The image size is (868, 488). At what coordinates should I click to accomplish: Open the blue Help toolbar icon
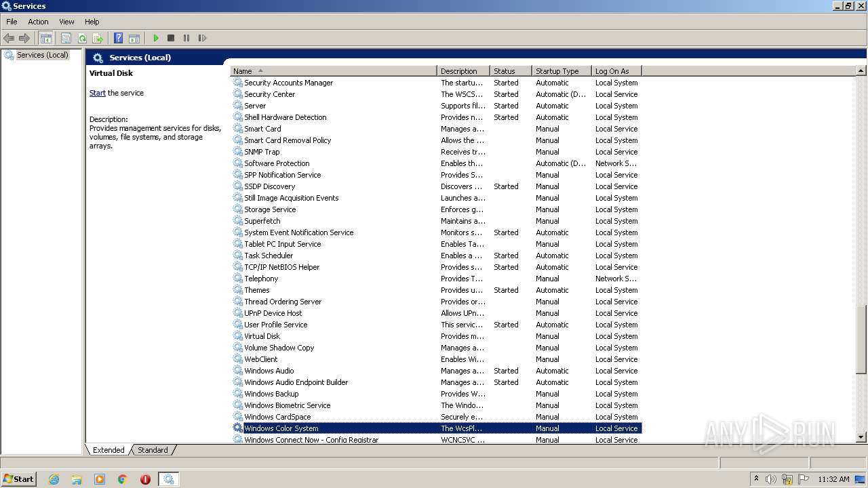point(119,38)
